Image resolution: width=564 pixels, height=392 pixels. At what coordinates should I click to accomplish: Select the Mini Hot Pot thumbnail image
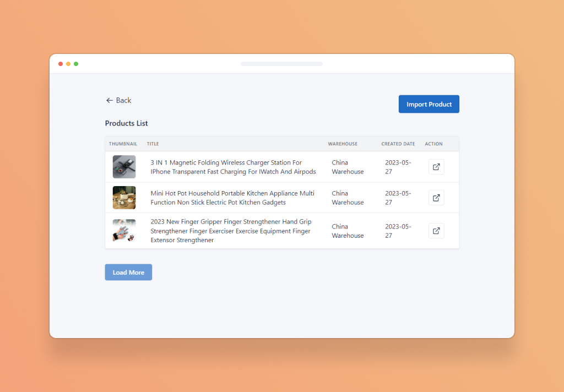click(x=124, y=198)
